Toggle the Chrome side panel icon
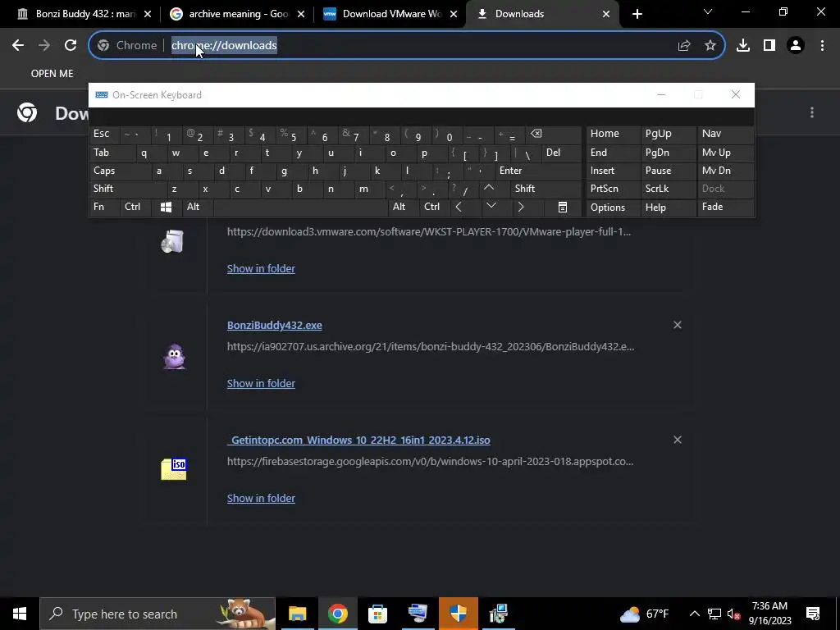The image size is (840, 630). (x=769, y=46)
